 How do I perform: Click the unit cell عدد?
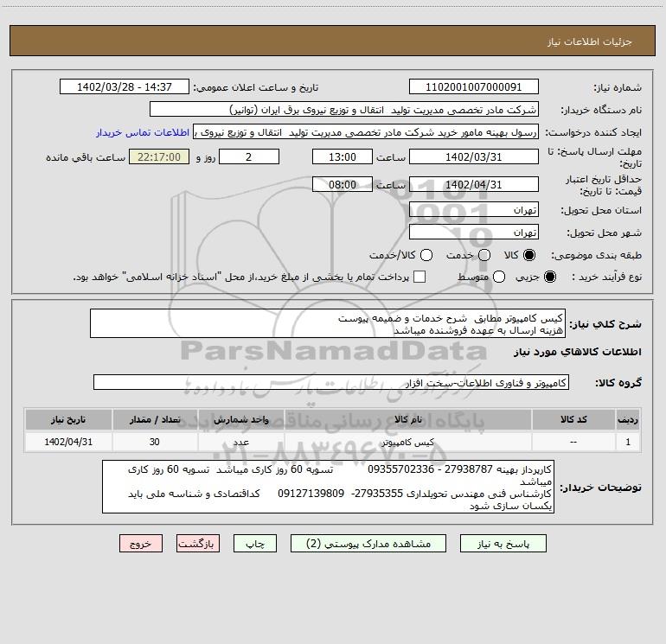coord(240,442)
